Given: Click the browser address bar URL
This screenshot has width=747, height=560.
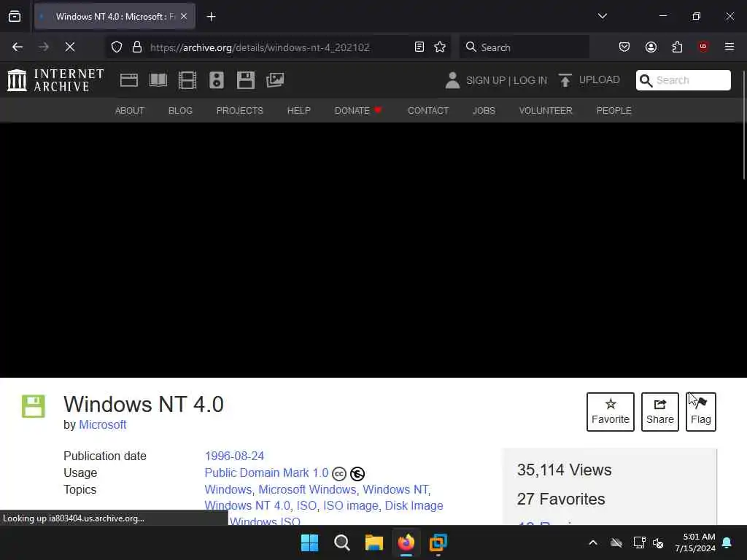Looking at the screenshot, I should click(260, 47).
